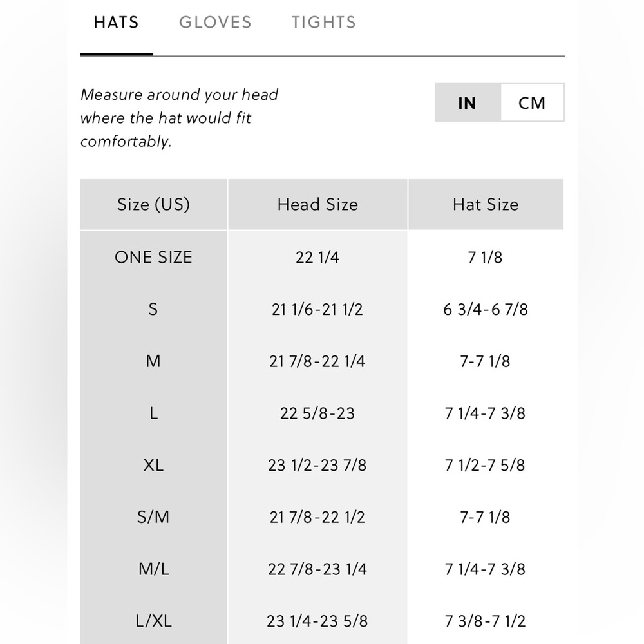Click hat size 7 3/8-7 1/2 cell
The image size is (644, 644).
pos(486,621)
